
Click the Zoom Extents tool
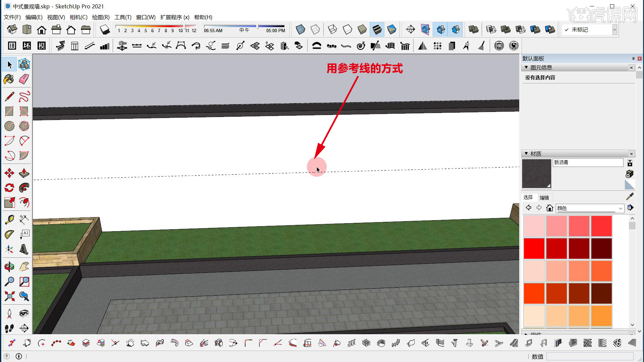pyautogui.click(x=9, y=296)
